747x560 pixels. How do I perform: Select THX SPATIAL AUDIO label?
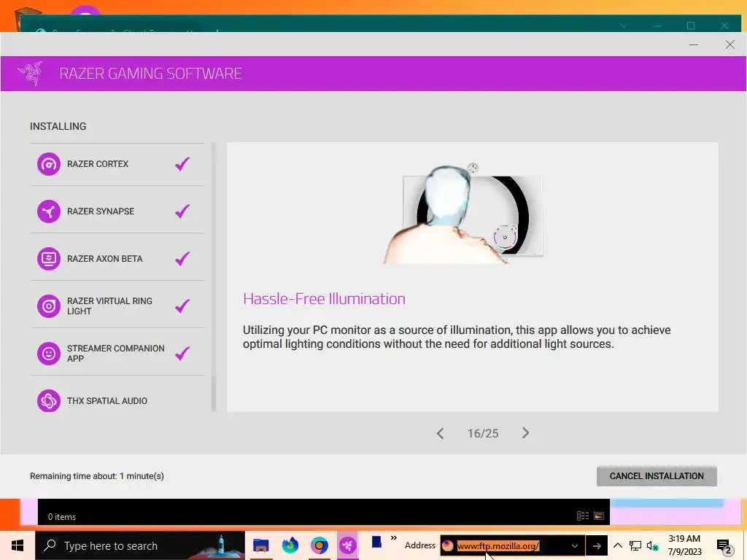click(107, 401)
